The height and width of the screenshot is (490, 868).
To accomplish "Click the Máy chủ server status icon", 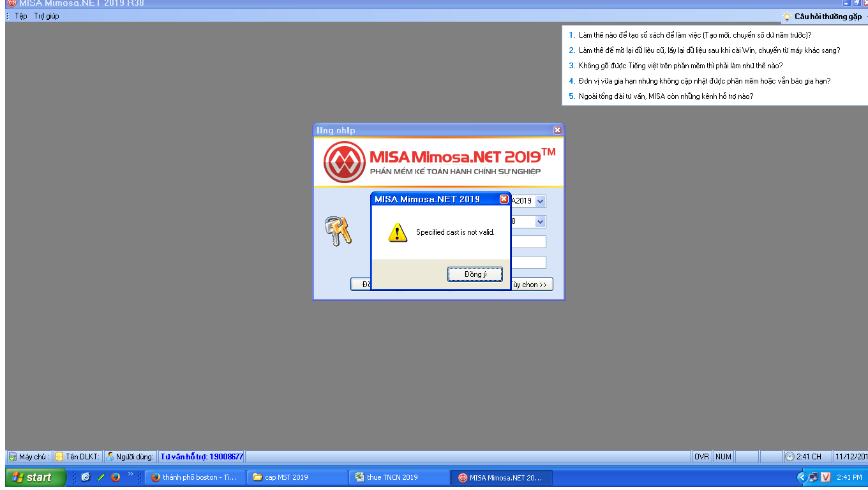I will coord(12,457).
